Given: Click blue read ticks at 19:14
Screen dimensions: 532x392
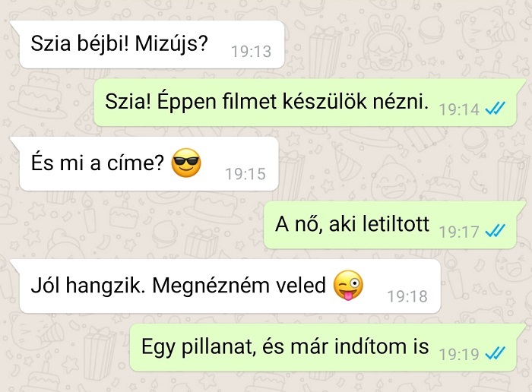Looking at the screenshot, I should pos(496,109).
